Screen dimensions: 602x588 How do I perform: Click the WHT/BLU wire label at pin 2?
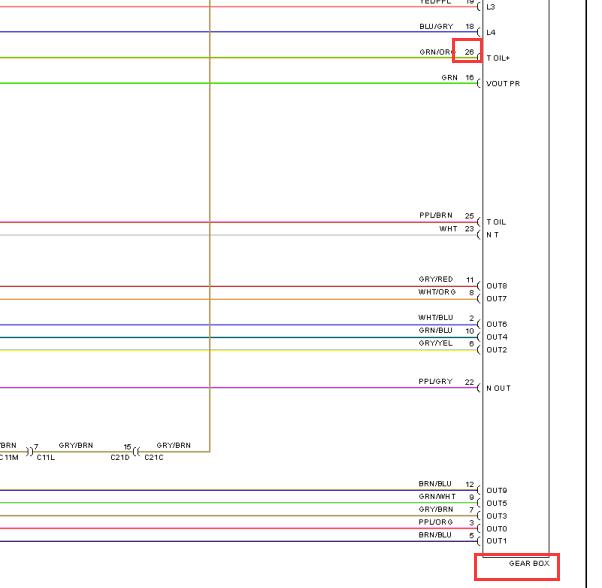pyautogui.click(x=435, y=318)
